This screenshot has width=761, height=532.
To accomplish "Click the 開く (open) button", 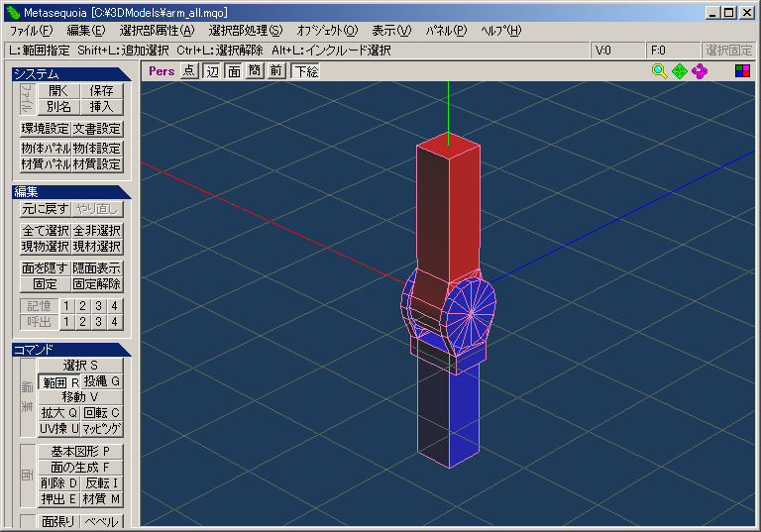I will click(x=58, y=91).
